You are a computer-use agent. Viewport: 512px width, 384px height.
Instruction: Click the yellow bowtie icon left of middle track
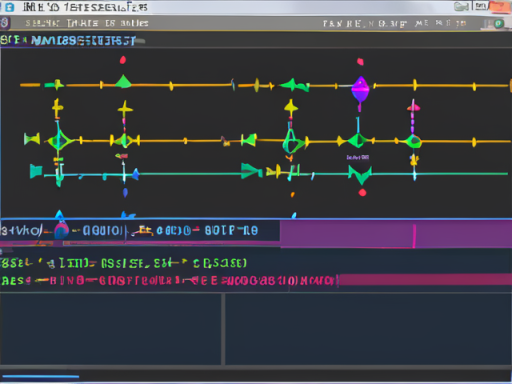tap(32, 139)
